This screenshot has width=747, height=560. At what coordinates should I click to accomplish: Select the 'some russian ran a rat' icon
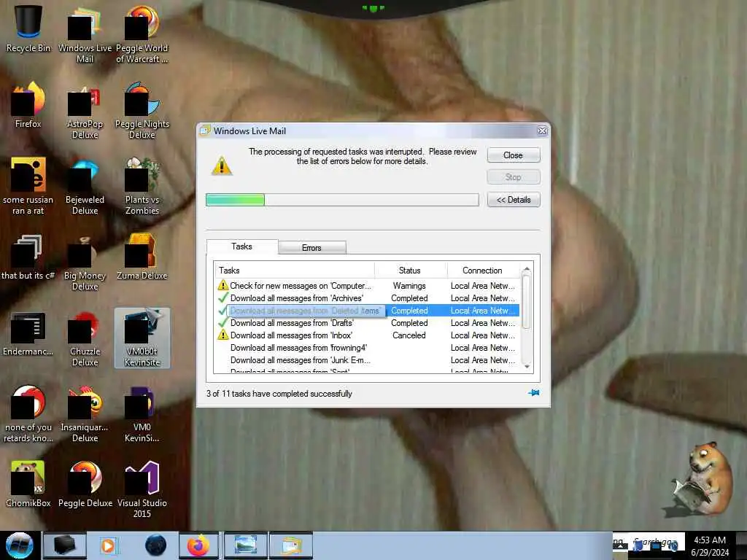click(28, 186)
